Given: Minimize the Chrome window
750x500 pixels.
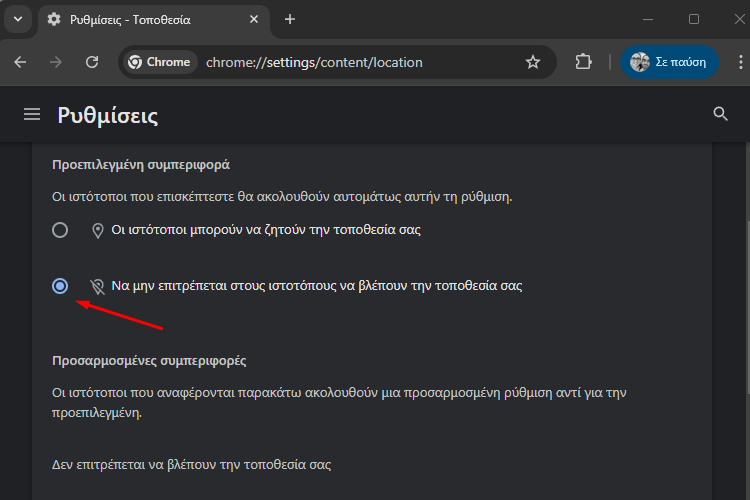Looking at the screenshot, I should click(648, 19).
